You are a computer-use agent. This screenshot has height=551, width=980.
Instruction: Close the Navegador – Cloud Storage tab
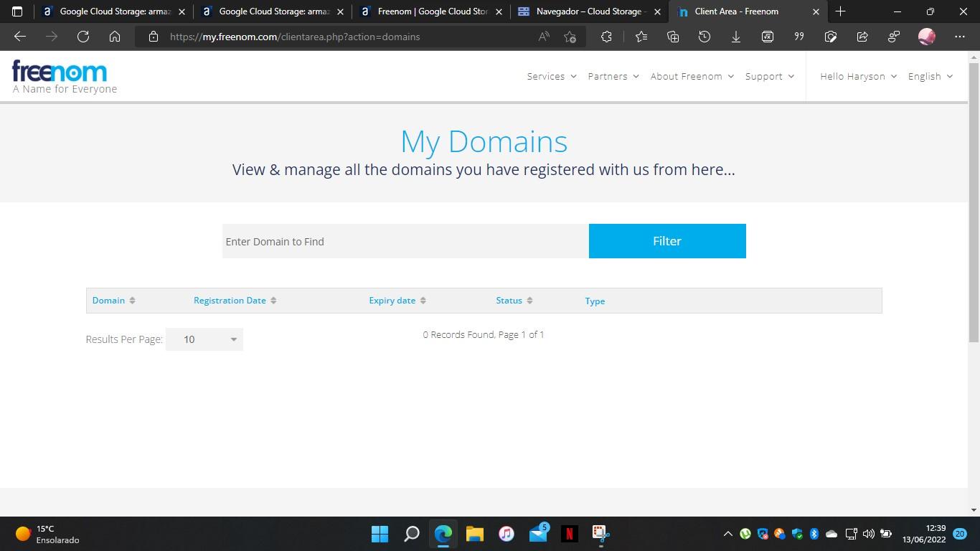(657, 11)
